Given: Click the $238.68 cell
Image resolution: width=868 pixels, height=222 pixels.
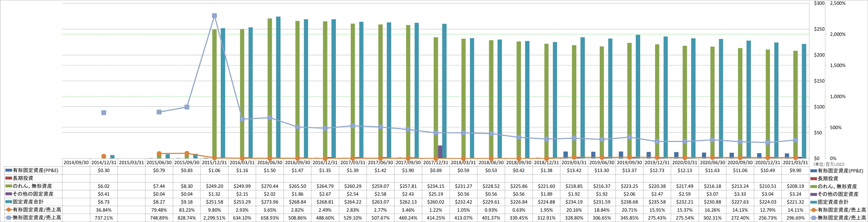Looking at the screenshot, I should 629,202.
